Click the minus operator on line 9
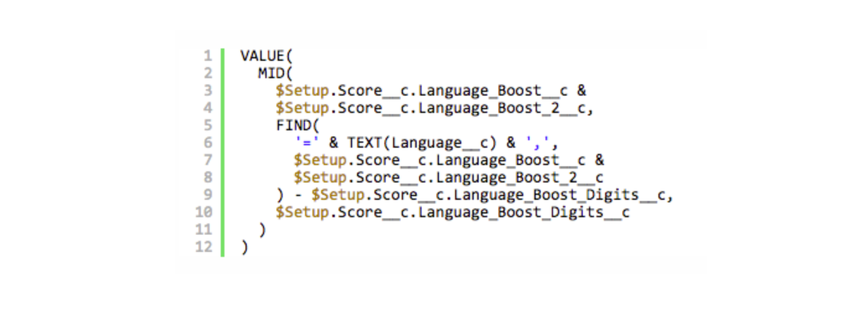This screenshot has height=314, width=868. click(299, 195)
